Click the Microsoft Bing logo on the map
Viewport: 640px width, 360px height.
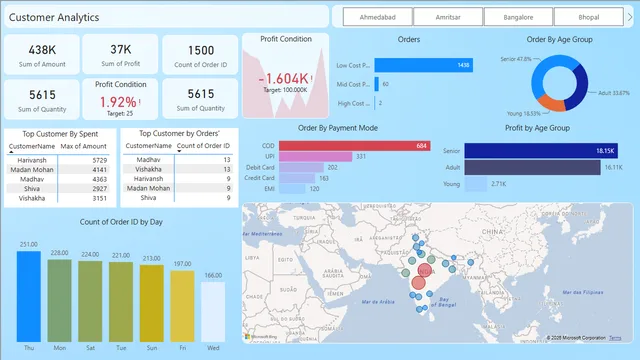[261, 337]
